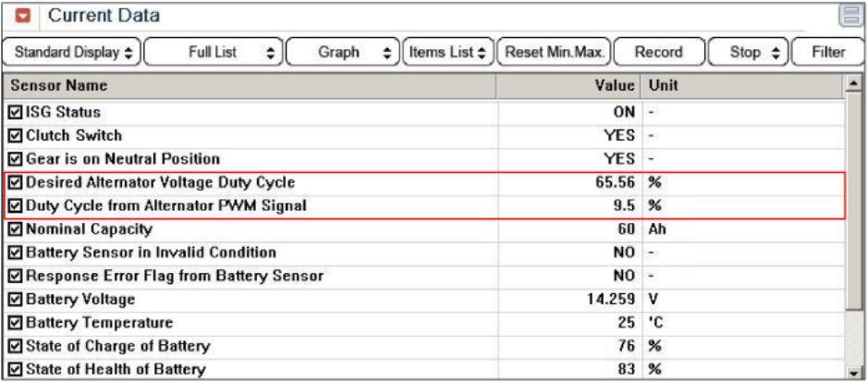868x383 pixels.
Task: Uncheck State of Health of Battery
Action: point(14,370)
